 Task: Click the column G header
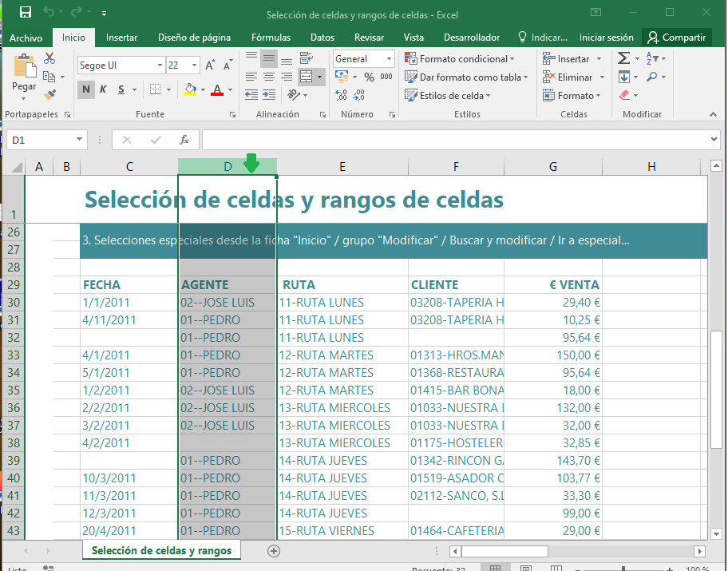(x=553, y=167)
